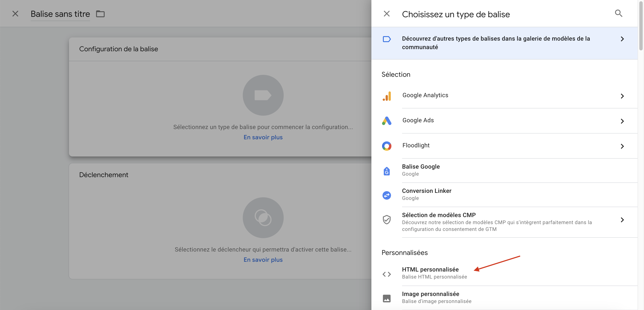644x310 pixels.
Task: Expand Sélection de modèles CMP
Action: pos(622,220)
